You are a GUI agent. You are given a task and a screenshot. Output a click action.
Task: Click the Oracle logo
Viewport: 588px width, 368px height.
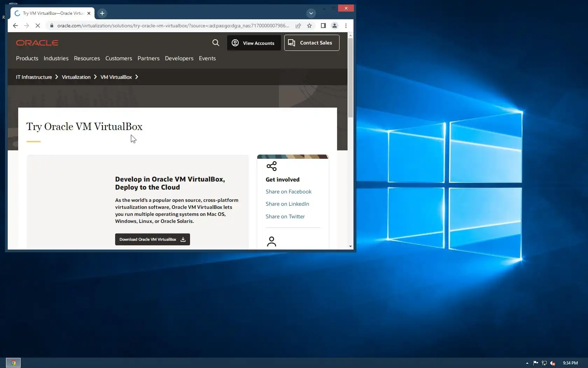(37, 43)
